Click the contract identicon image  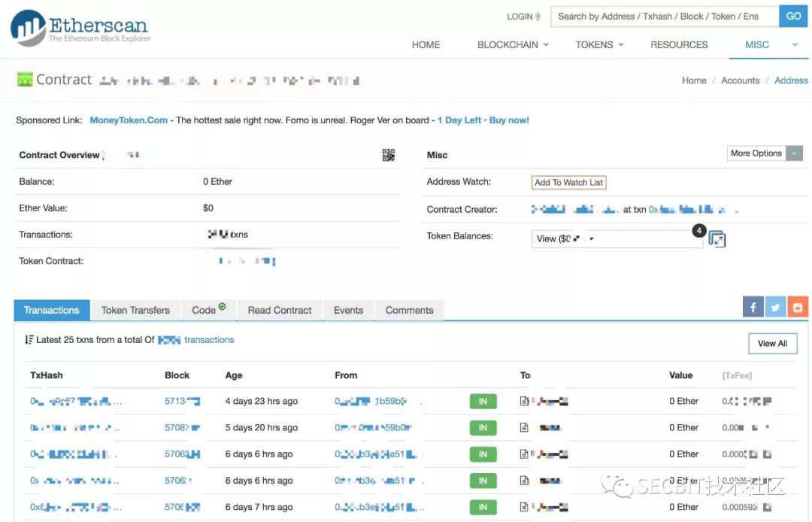pyautogui.click(x=25, y=79)
